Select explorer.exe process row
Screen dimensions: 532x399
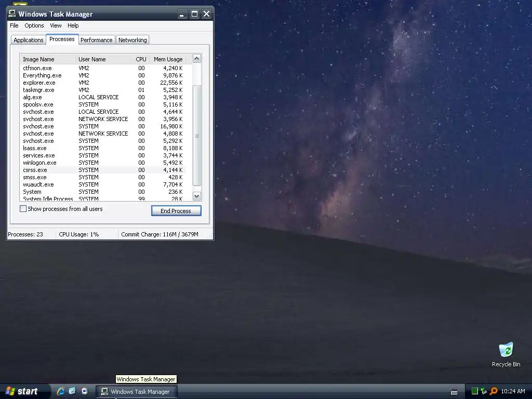[103, 83]
